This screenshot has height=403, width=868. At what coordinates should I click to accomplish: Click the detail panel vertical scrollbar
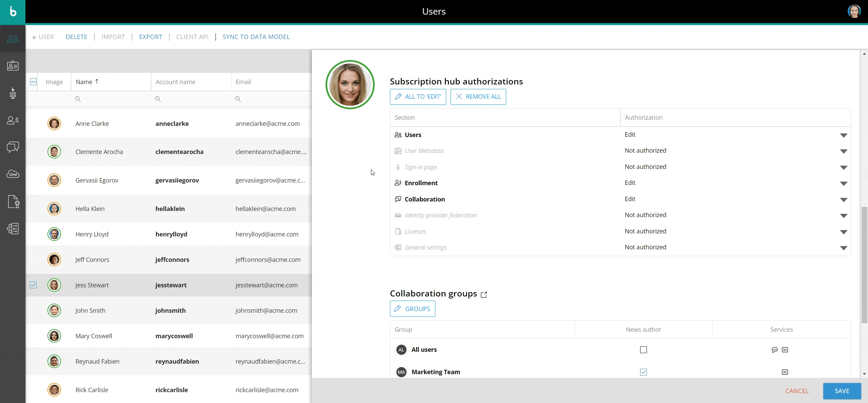pos(864,265)
